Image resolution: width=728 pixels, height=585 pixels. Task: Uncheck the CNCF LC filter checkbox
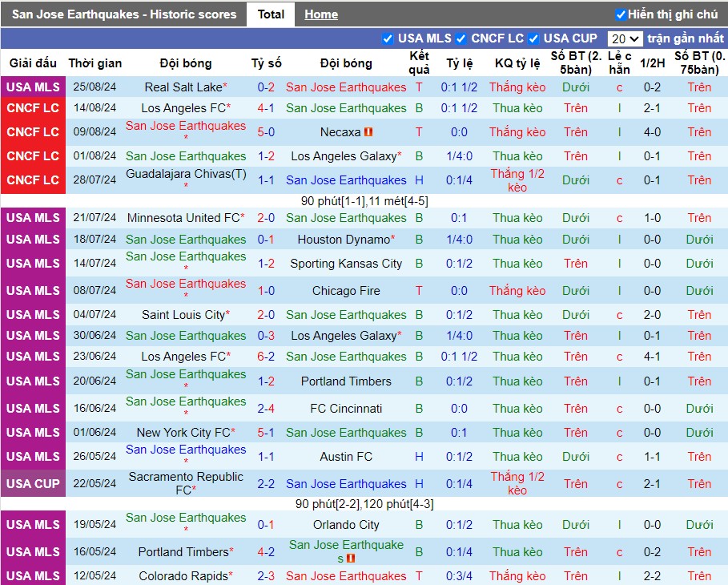pos(461,38)
